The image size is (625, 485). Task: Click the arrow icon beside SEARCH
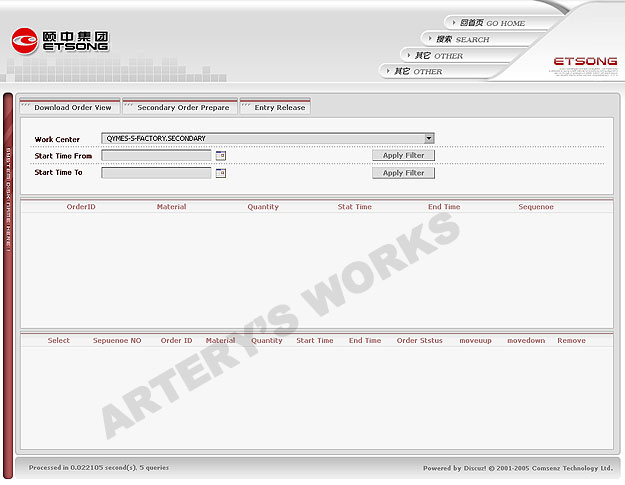[431, 39]
